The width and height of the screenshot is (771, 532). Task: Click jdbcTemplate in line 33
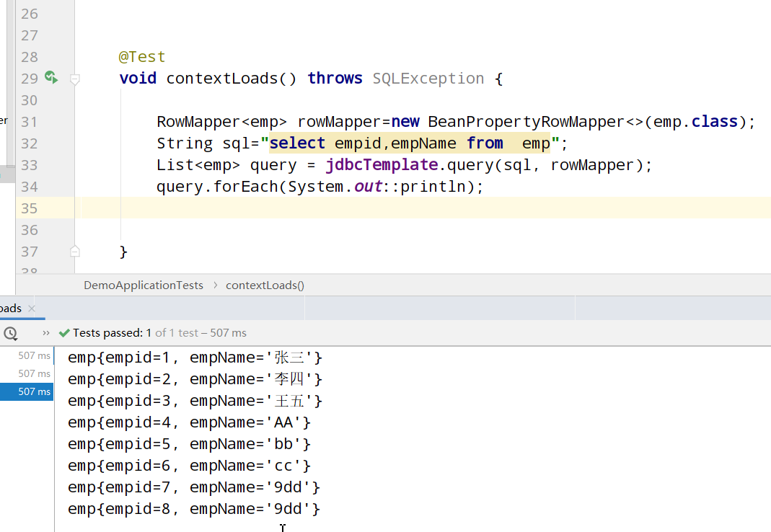tap(382, 164)
